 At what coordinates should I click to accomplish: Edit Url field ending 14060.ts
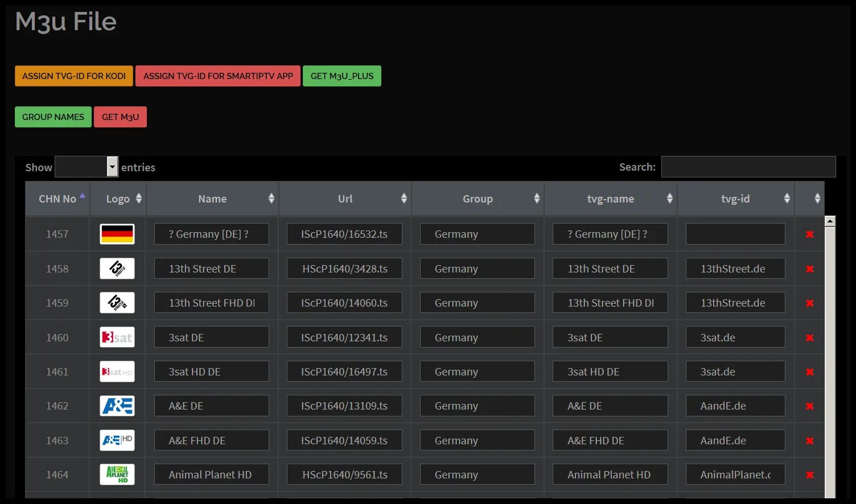(344, 303)
